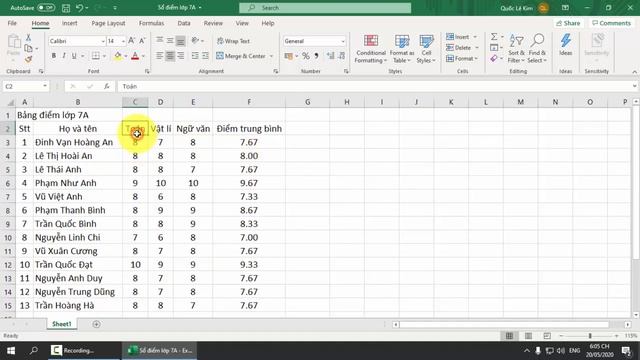Image resolution: width=640 pixels, height=360 pixels.
Task: Select column F header
Action: pos(249,102)
